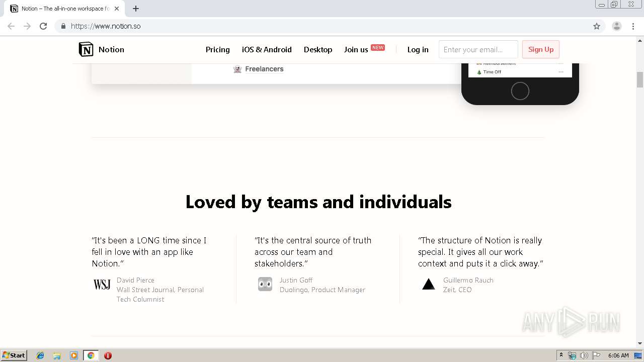Click the Time Off row text
This screenshot has height=362, width=644.
coord(492,72)
